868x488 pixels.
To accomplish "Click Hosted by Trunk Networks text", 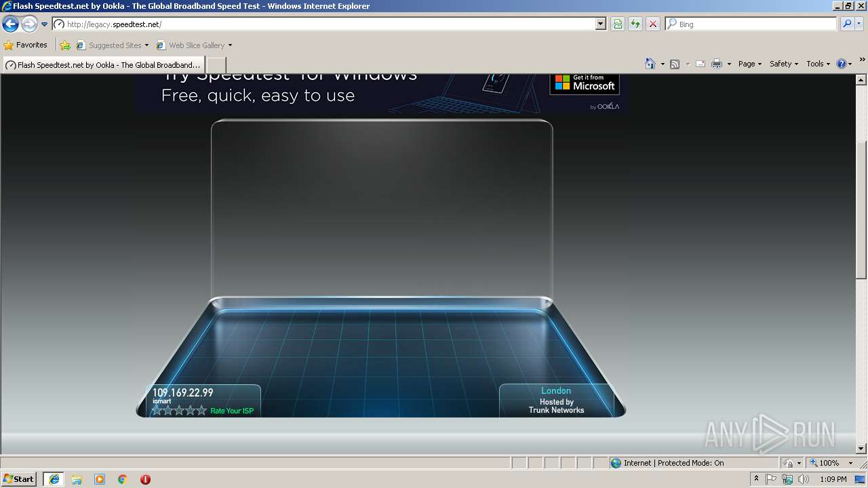I will (556, 406).
